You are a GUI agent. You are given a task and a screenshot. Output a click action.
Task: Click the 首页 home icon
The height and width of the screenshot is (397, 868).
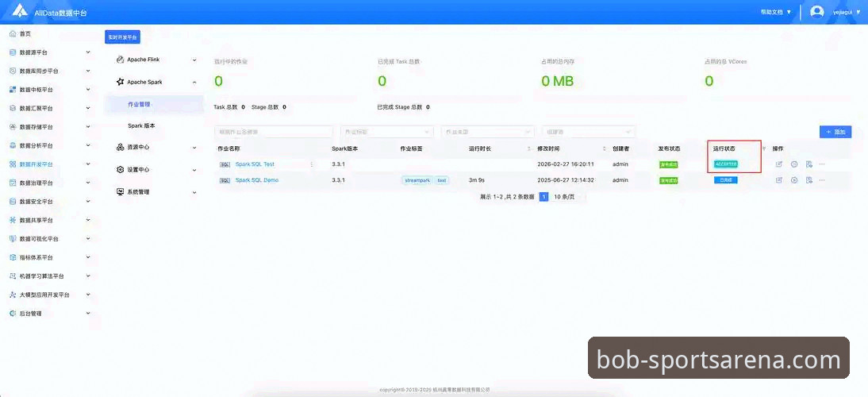coord(13,34)
